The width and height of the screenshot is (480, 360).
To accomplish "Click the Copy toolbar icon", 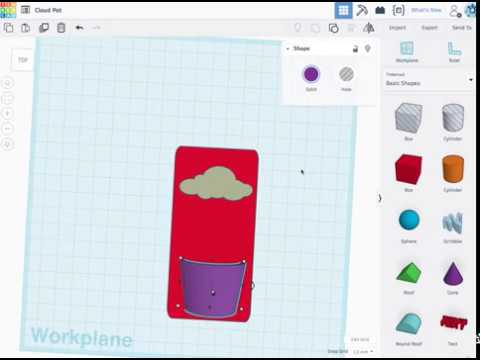I will pos(9,28).
